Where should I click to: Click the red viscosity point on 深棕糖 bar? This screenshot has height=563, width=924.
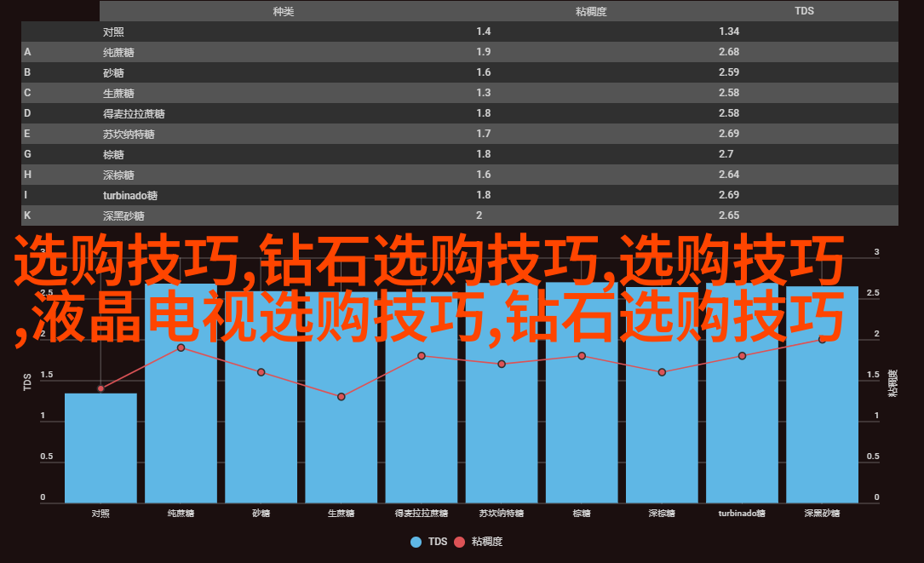(662, 372)
